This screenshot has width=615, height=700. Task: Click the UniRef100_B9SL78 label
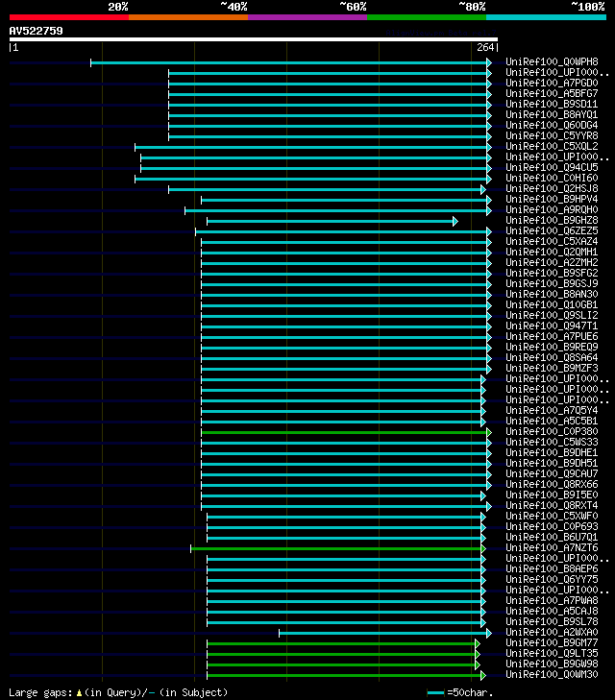(552, 622)
